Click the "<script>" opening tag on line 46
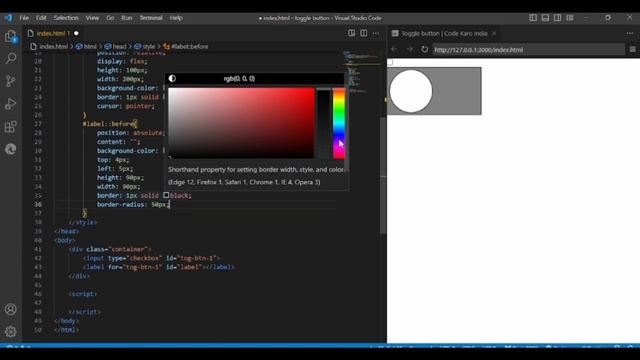The width and height of the screenshot is (640, 360). point(83,293)
